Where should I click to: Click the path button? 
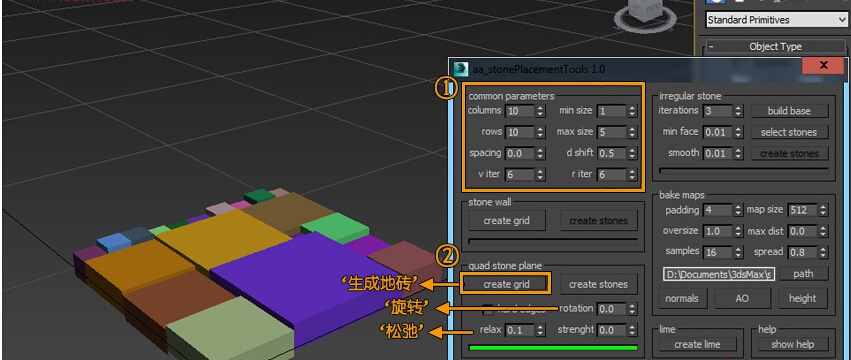click(803, 274)
